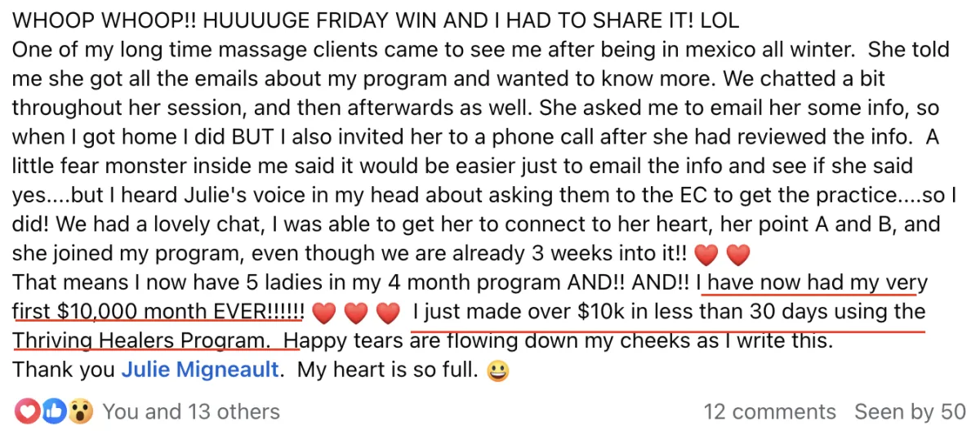The image size is (980, 435).
Task: Click middle heart emoji after 'month EVER!!!!!!'
Action: 356,313
